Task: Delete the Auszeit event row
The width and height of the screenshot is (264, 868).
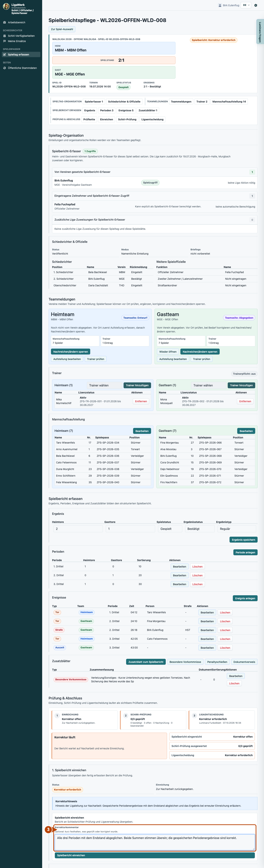Action: pos(225,648)
